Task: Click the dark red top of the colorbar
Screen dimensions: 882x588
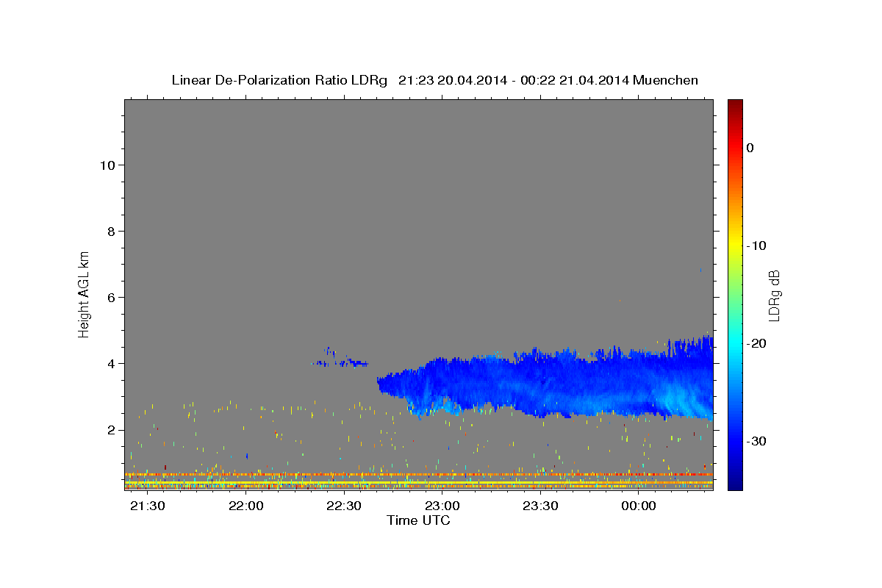Action: pyautogui.click(x=735, y=107)
